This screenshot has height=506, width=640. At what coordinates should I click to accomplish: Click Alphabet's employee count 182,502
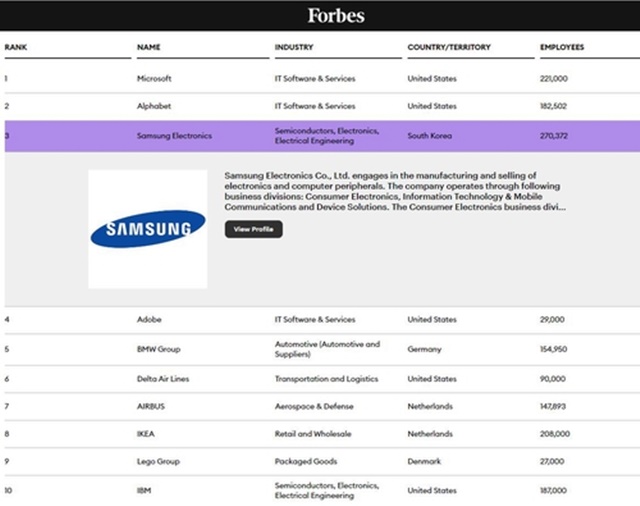553,106
